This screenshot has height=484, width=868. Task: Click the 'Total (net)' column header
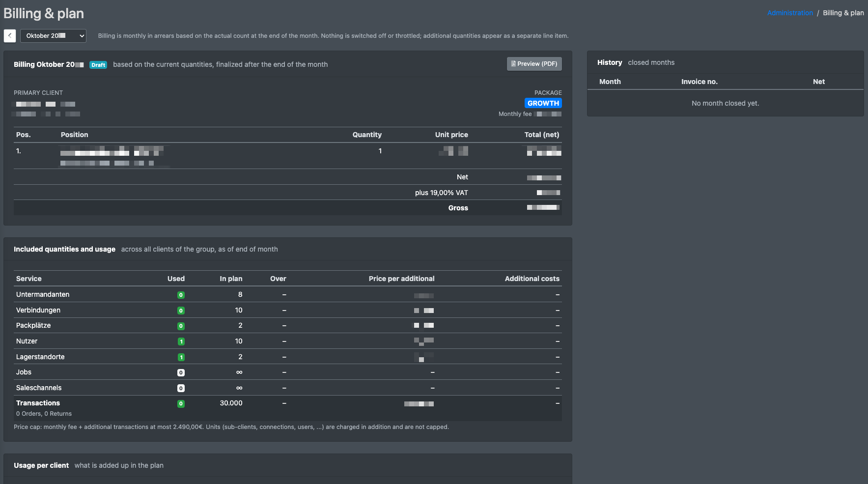(542, 135)
